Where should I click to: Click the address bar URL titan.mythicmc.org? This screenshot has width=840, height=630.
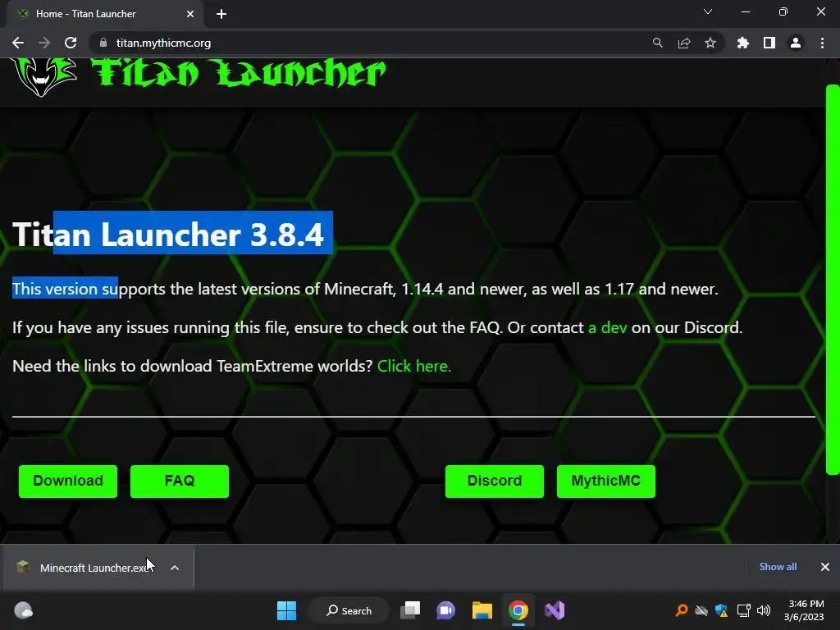pos(163,43)
